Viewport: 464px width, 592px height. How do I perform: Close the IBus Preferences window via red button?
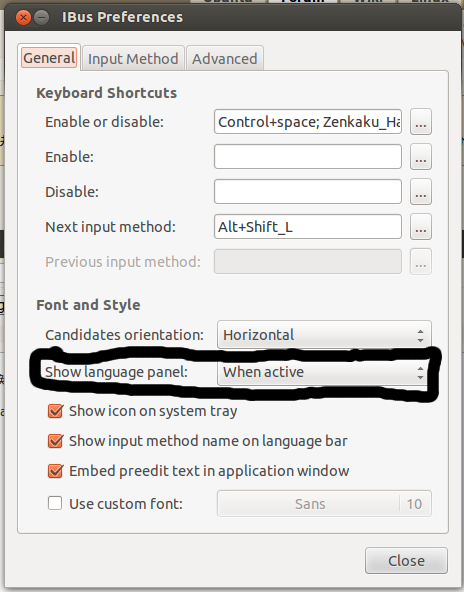[x=23, y=17]
